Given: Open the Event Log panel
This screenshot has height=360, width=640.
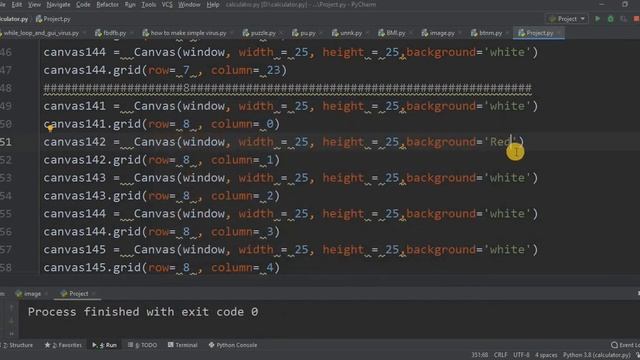Looking at the screenshot, I should tap(625, 345).
